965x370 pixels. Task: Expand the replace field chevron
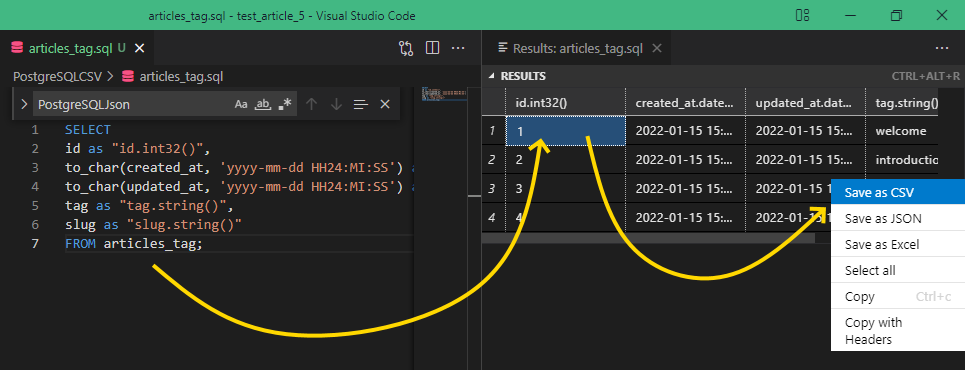(24, 105)
